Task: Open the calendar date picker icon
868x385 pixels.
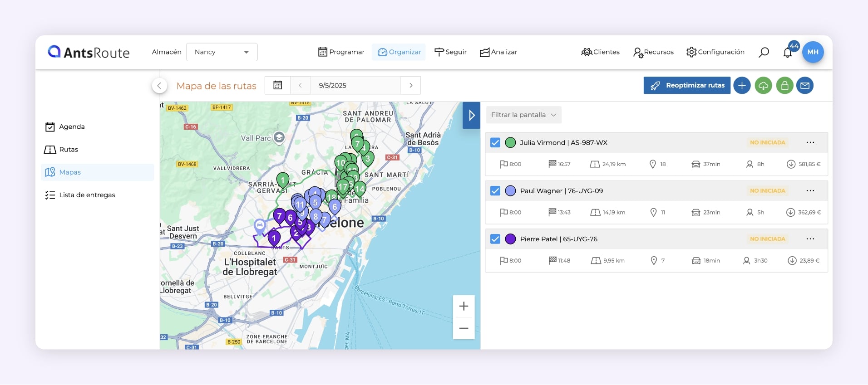Action: pos(278,85)
